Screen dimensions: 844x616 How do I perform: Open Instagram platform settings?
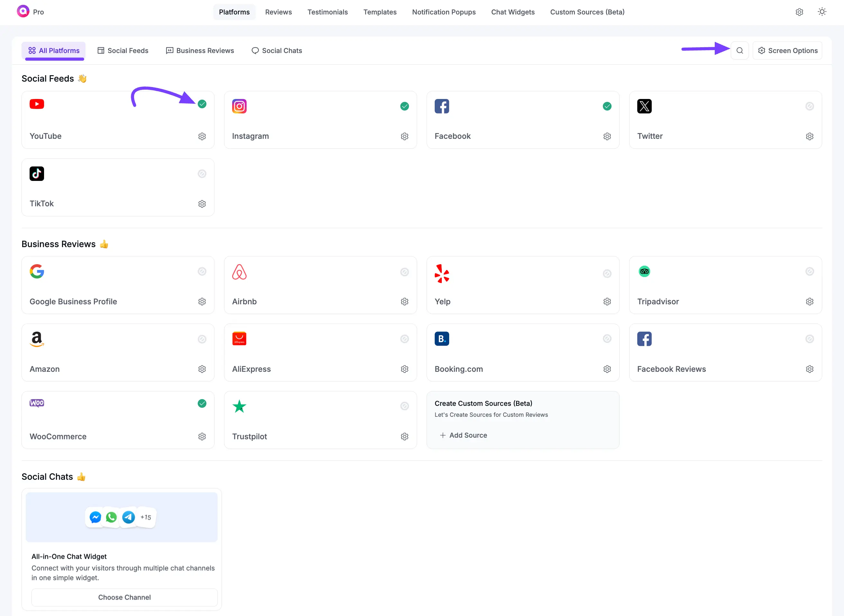404,136
